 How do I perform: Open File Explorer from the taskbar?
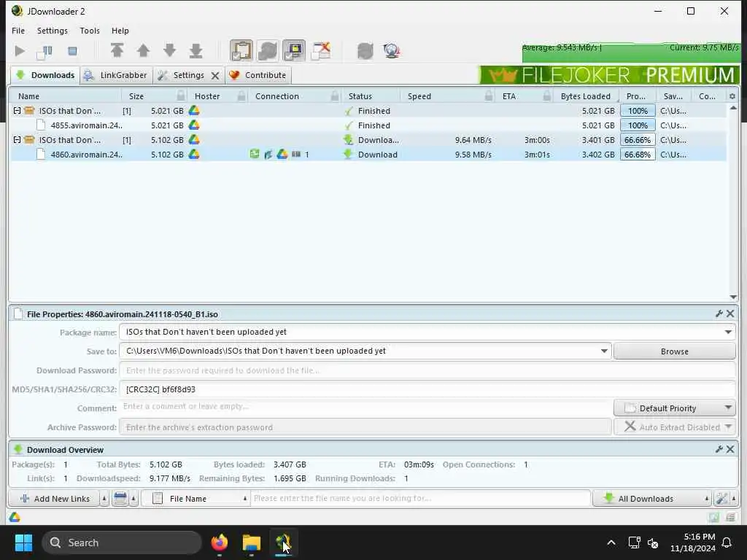click(x=251, y=542)
